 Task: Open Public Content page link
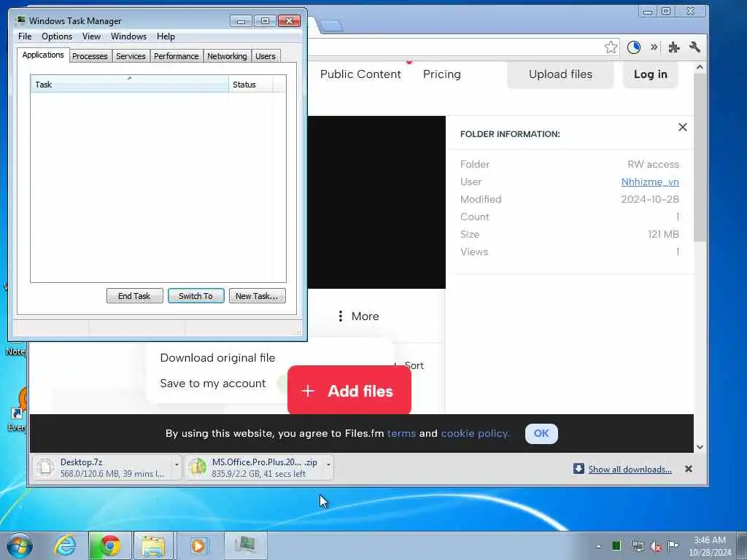(x=360, y=74)
